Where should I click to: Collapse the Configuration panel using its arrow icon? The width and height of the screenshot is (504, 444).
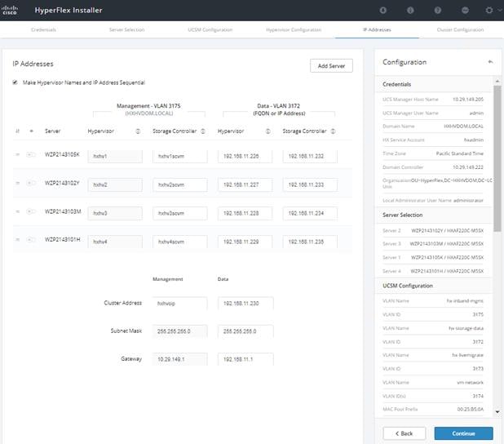point(490,62)
